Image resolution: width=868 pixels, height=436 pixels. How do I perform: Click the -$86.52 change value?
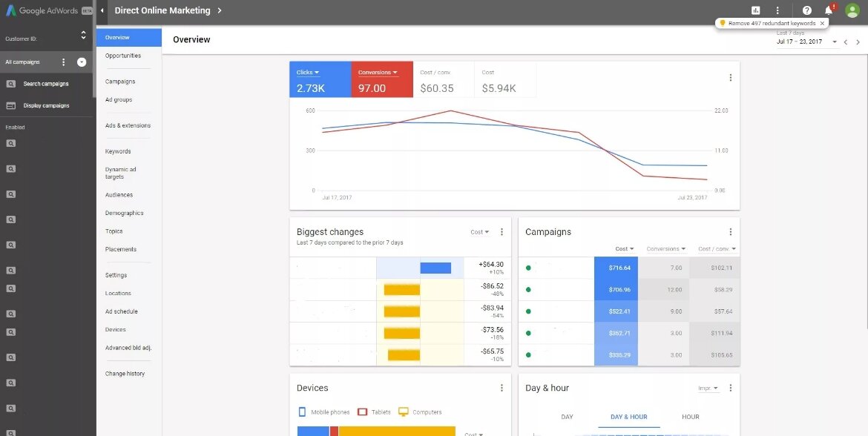491,286
